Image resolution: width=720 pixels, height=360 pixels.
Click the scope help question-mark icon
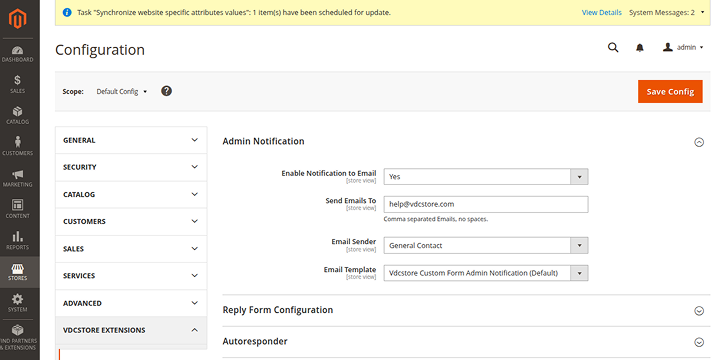click(167, 91)
